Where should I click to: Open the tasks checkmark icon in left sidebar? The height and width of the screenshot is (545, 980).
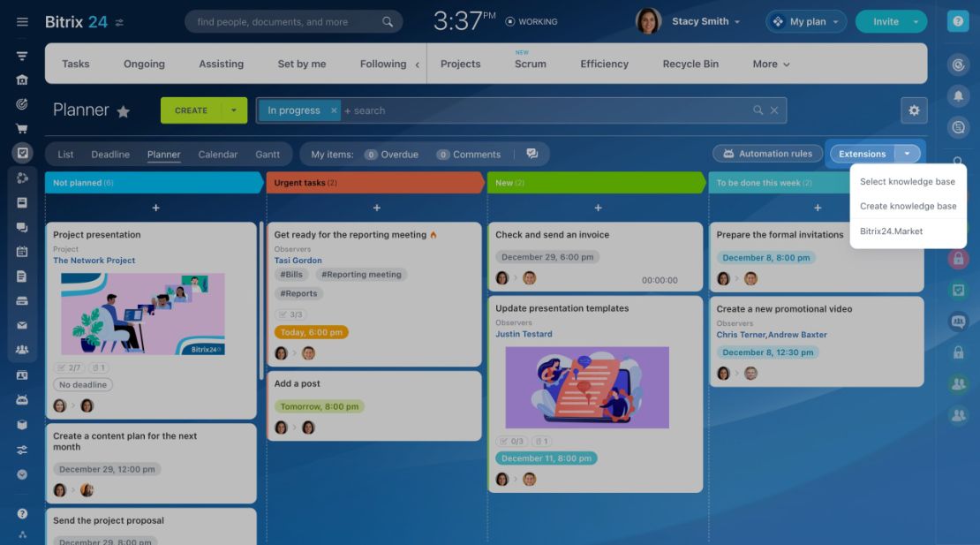(x=22, y=153)
